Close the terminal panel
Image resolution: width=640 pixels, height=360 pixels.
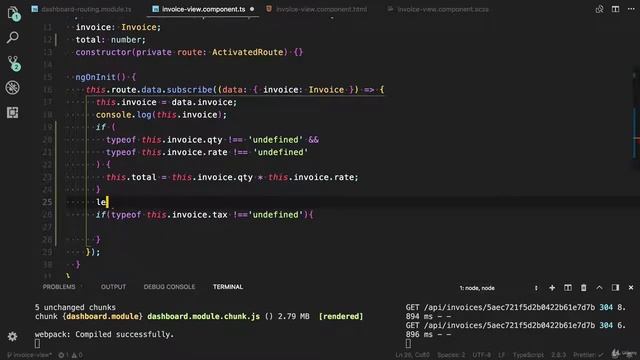click(631, 288)
